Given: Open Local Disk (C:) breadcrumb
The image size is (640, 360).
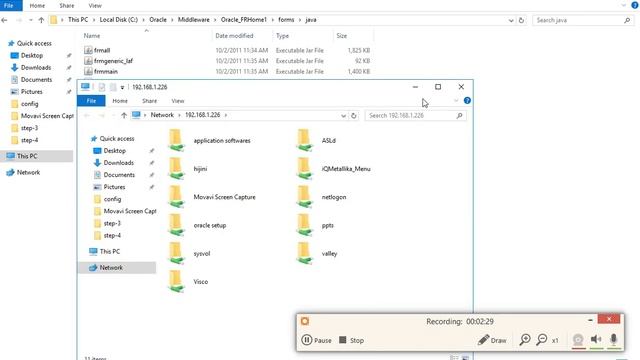Looking at the screenshot, I should (x=118, y=20).
